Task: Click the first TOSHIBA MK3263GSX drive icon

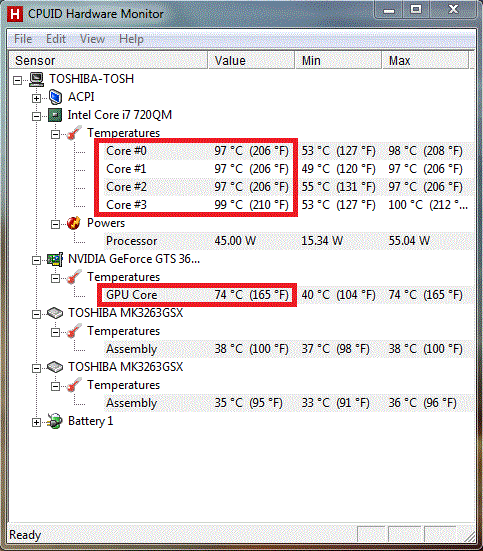Action: [x=55, y=313]
